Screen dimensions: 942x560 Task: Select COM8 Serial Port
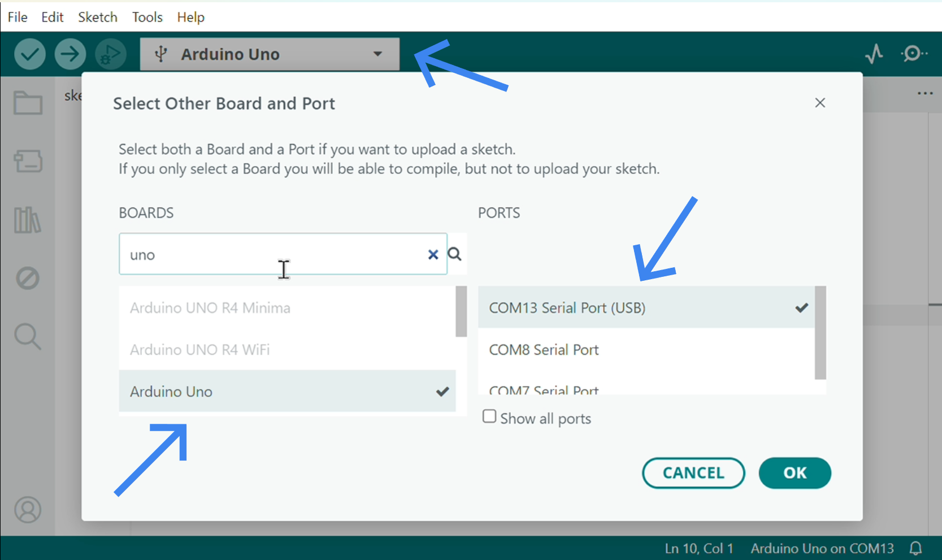pos(646,350)
